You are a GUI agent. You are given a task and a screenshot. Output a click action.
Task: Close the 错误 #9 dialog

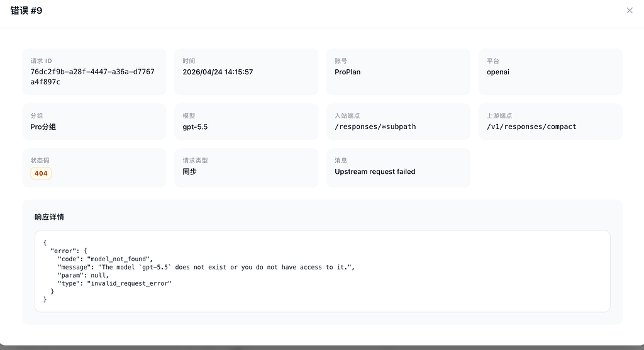tap(630, 10)
